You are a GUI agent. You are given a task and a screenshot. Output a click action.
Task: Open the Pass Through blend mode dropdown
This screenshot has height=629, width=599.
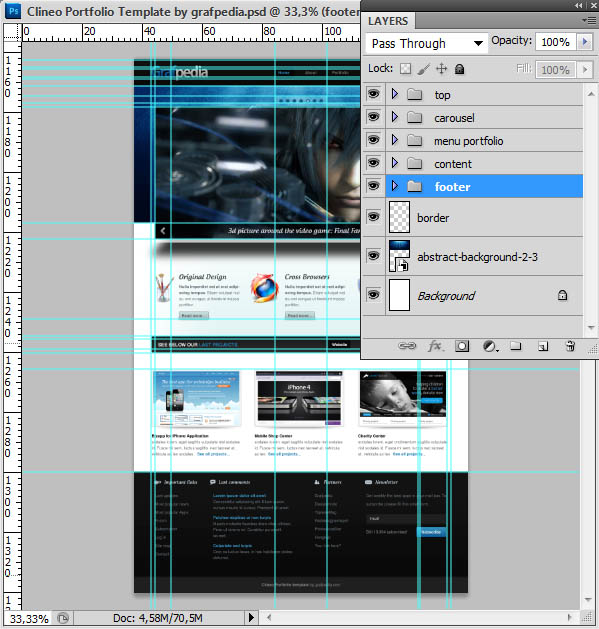[x=427, y=43]
